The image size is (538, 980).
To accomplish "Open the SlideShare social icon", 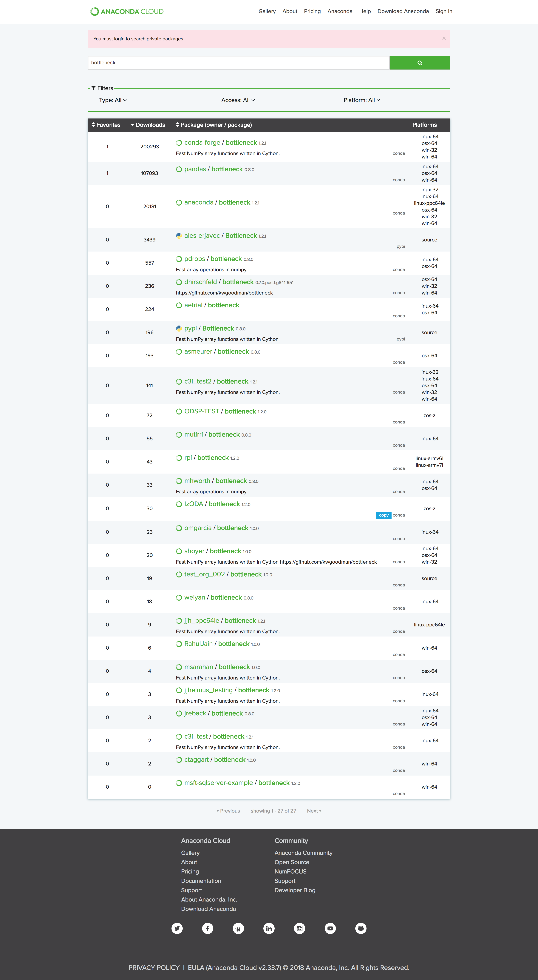I will coord(238,928).
